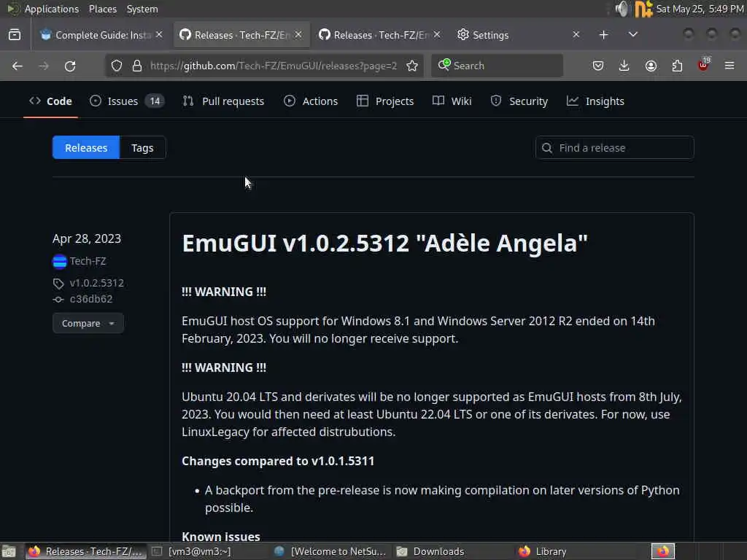
Task: Open Security tab
Action: [519, 101]
